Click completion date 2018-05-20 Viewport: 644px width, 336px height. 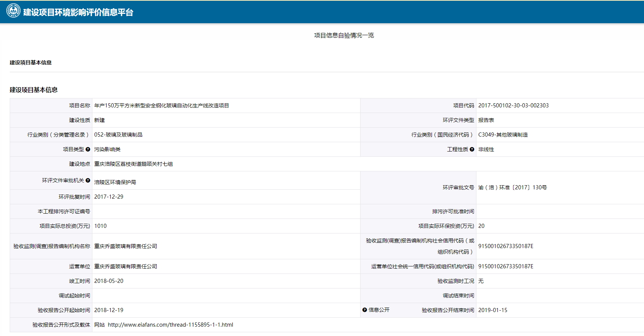[x=109, y=281]
